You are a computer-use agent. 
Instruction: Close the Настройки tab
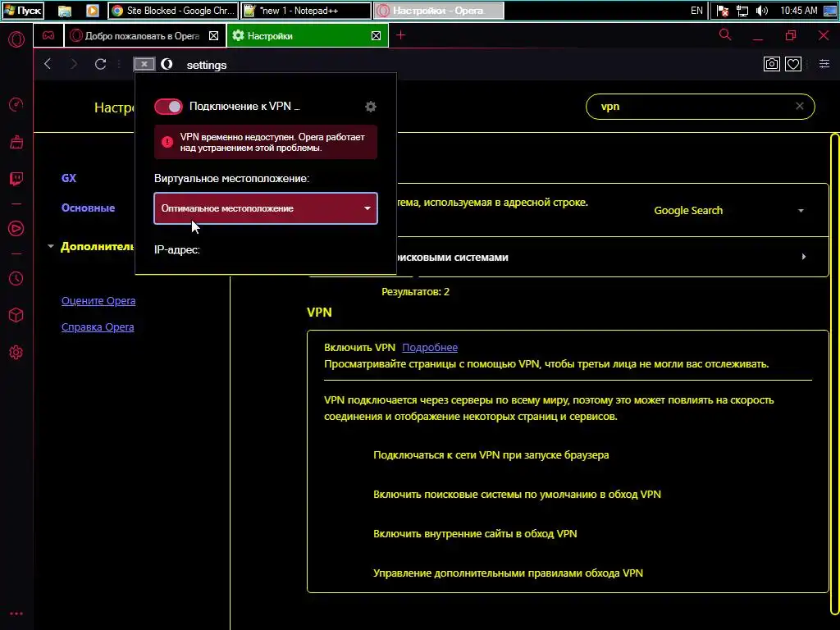(376, 36)
